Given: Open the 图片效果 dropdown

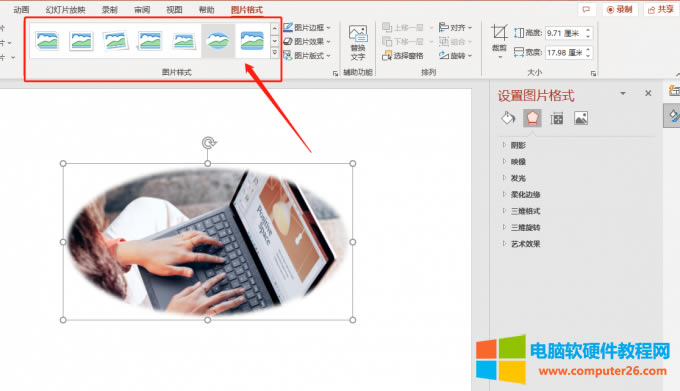Looking at the screenshot, I should (307, 42).
